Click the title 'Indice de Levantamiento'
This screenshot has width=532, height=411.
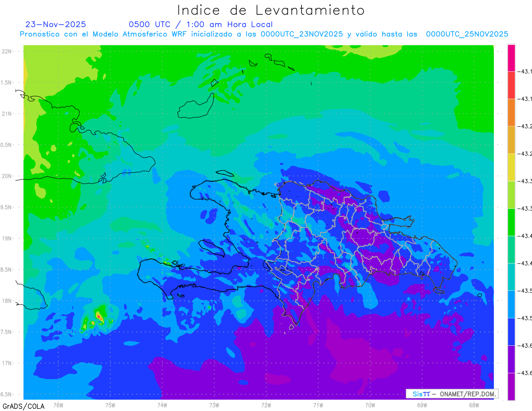(271, 10)
